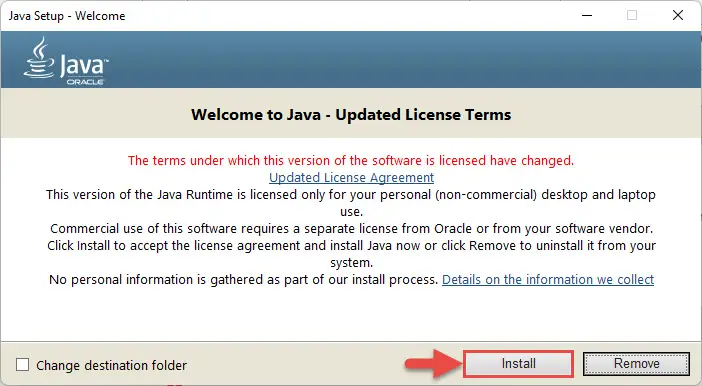Choose Remove to uninstall Java

(636, 363)
